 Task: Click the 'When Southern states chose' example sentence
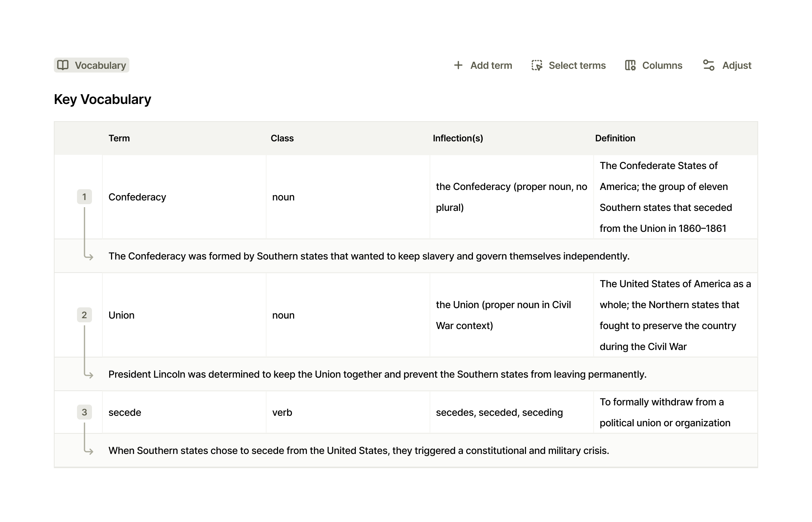pos(359,451)
